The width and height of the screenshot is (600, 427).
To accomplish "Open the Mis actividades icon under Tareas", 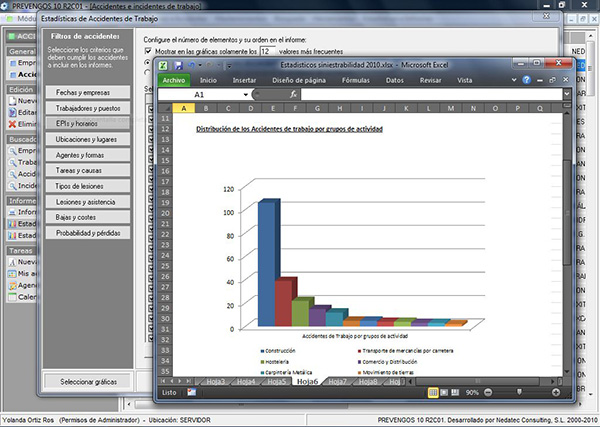I will tap(12, 274).
